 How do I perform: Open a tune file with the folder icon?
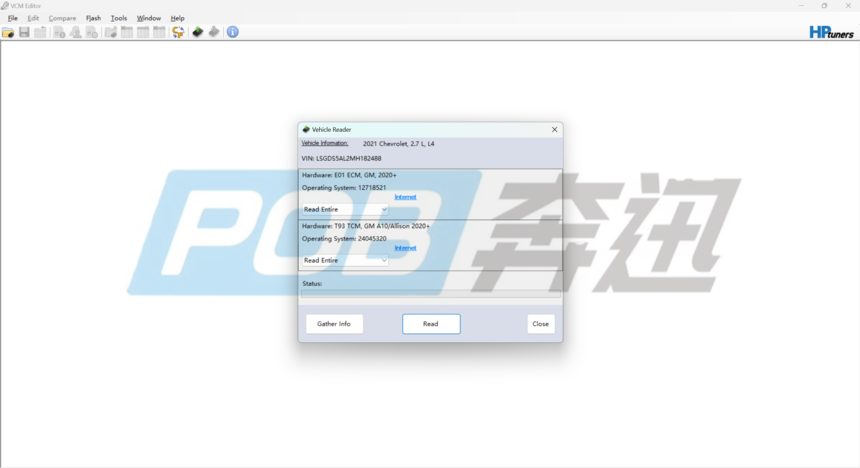pos(8,32)
